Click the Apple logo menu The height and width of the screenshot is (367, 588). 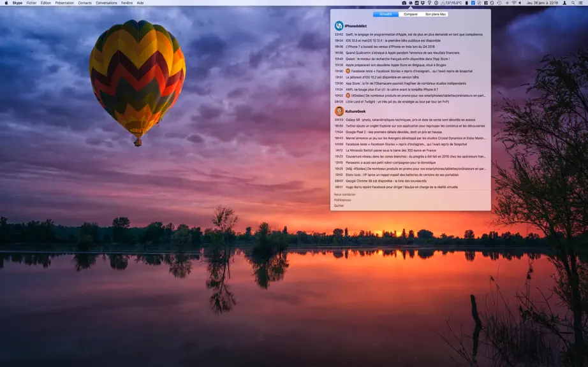6,3
